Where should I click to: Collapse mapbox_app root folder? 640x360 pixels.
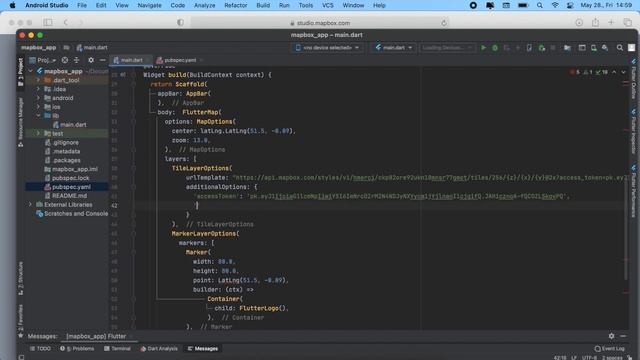coord(31,71)
